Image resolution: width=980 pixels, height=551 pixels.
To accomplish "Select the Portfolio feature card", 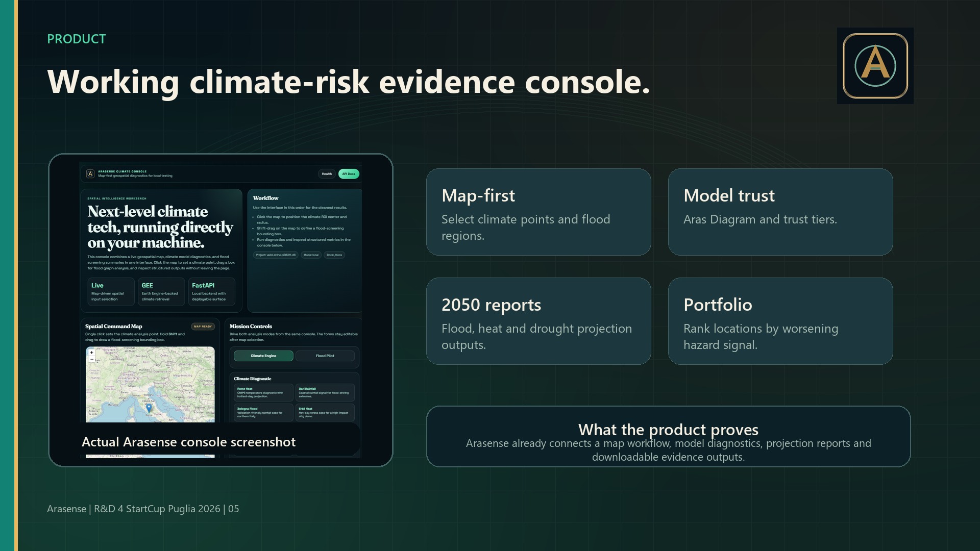I will [x=780, y=321].
